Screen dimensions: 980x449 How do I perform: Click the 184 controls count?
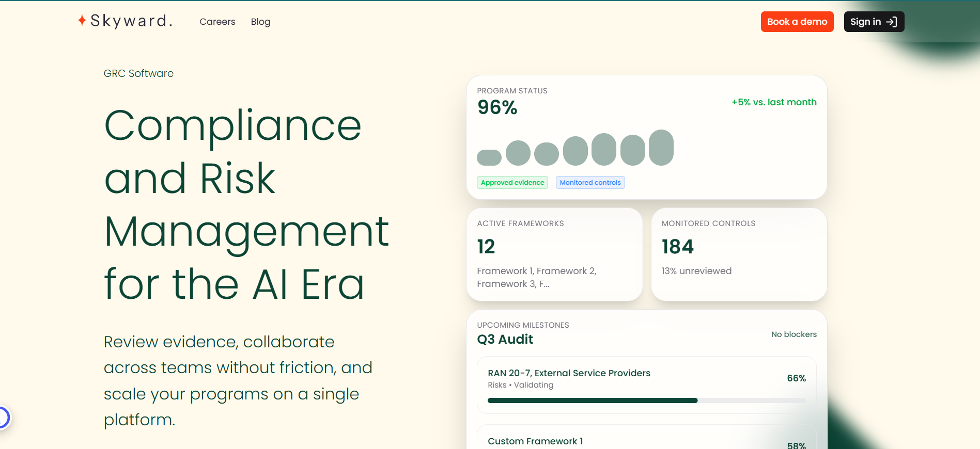(x=678, y=247)
